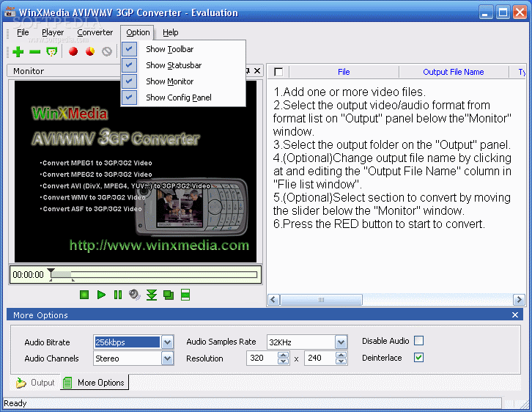
Task: Open the Audio Channels dropdown
Action: coord(167,358)
